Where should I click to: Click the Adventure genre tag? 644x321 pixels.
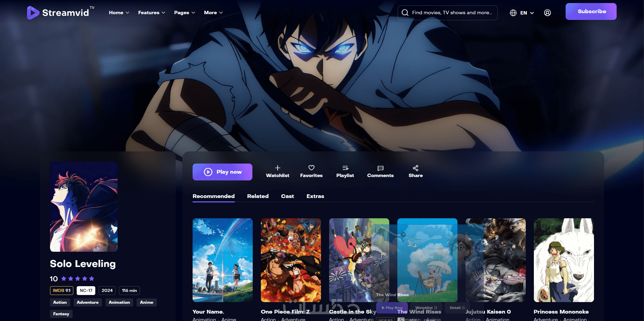(88, 302)
